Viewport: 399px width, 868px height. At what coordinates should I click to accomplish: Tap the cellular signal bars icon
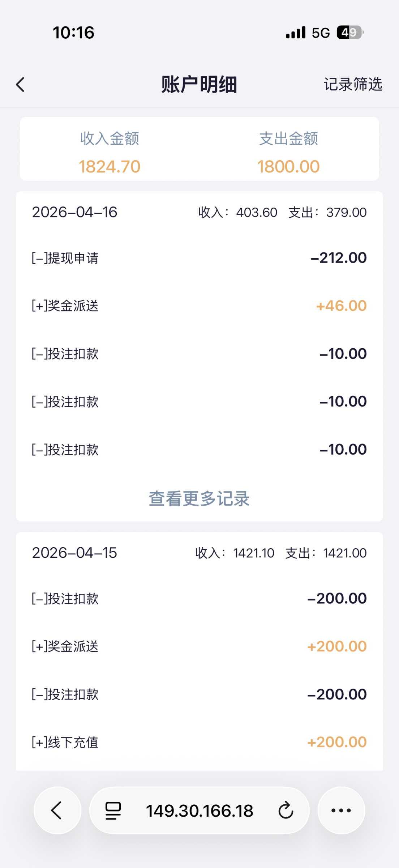[296, 33]
